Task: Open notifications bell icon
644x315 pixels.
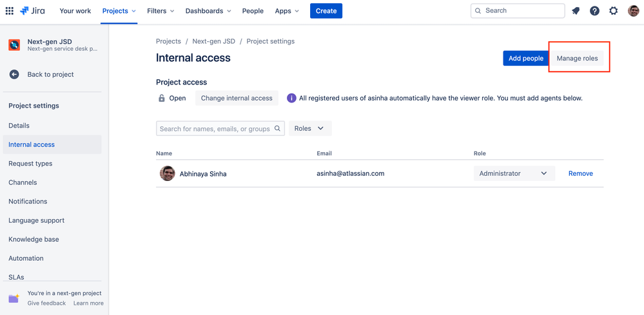Action: tap(576, 11)
